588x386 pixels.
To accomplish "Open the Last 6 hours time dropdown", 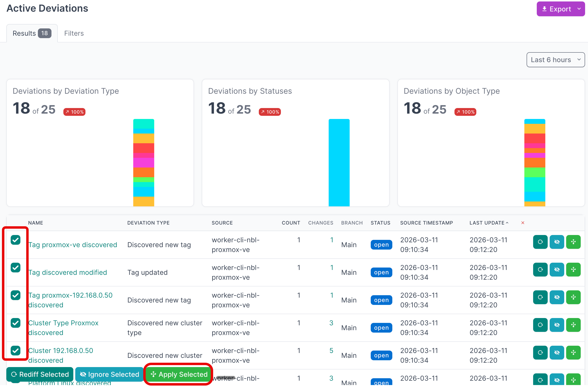I will coord(555,59).
